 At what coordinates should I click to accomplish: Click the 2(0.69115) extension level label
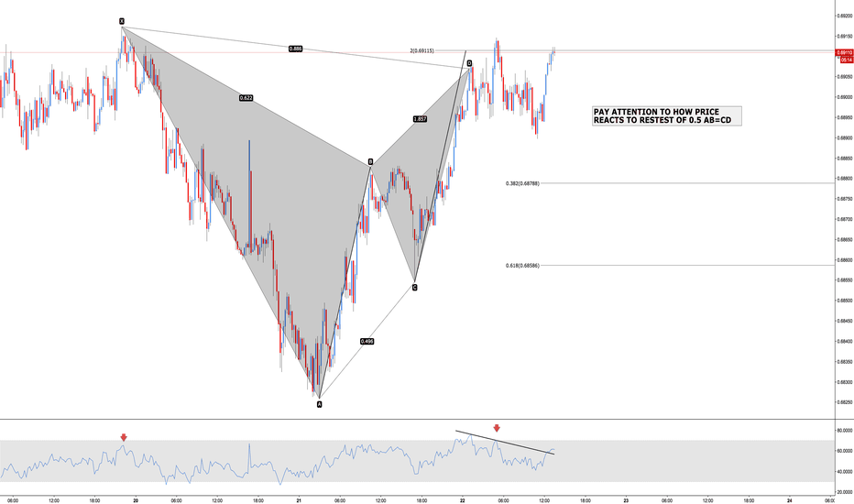(x=422, y=50)
